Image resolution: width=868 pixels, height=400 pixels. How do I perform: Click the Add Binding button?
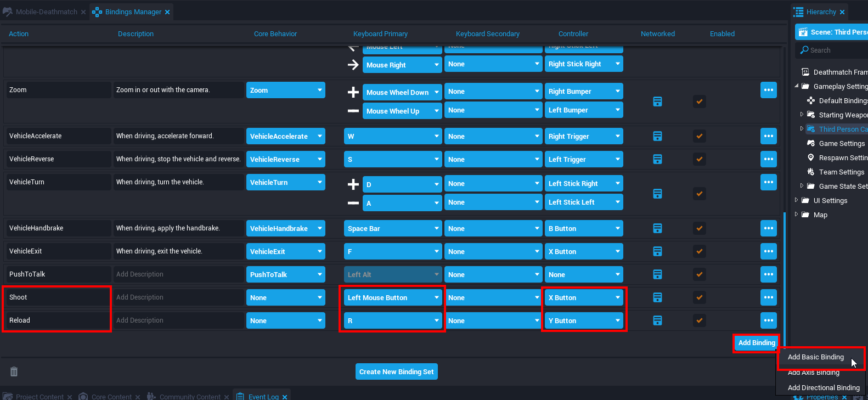[x=756, y=342]
